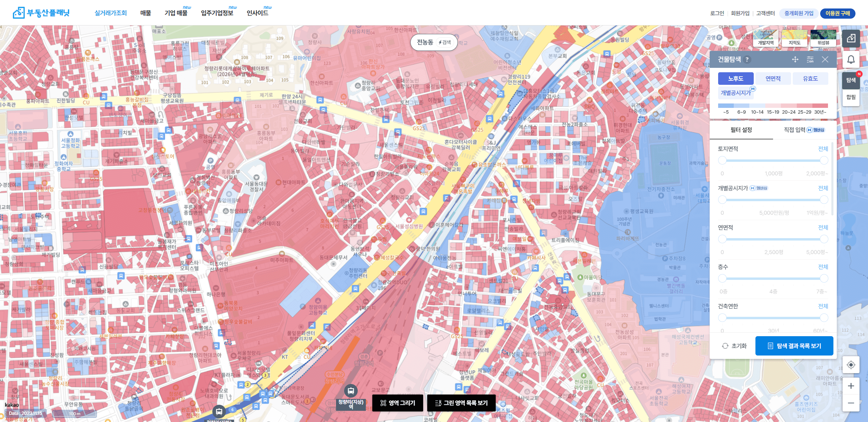
Task: Open the 입주기업정보 menu item
Action: tap(217, 13)
